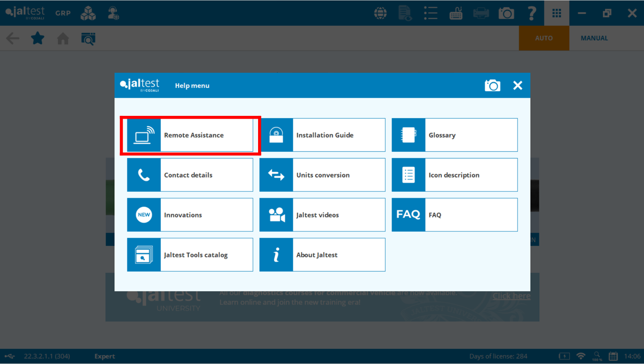The width and height of the screenshot is (644, 364).
Task: Click the Jaltest logo in top bar
Action: tap(25, 13)
